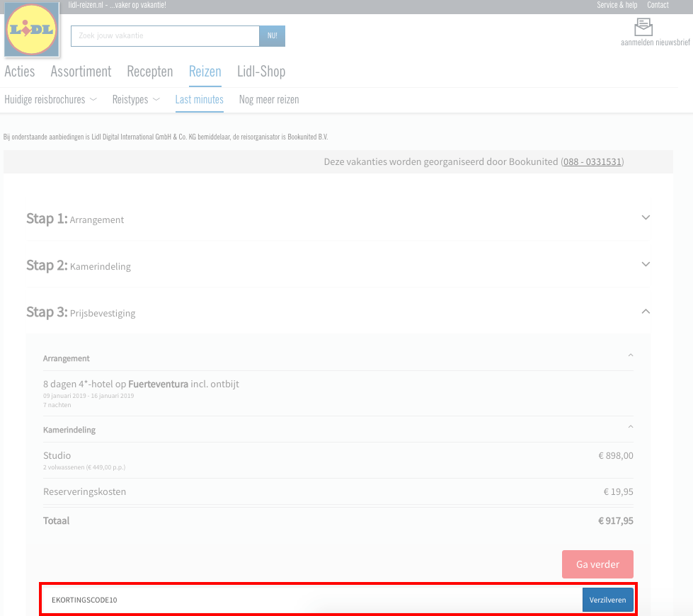Select the '8 dagen 4*-hotel op Fuerteventura' text

point(116,384)
